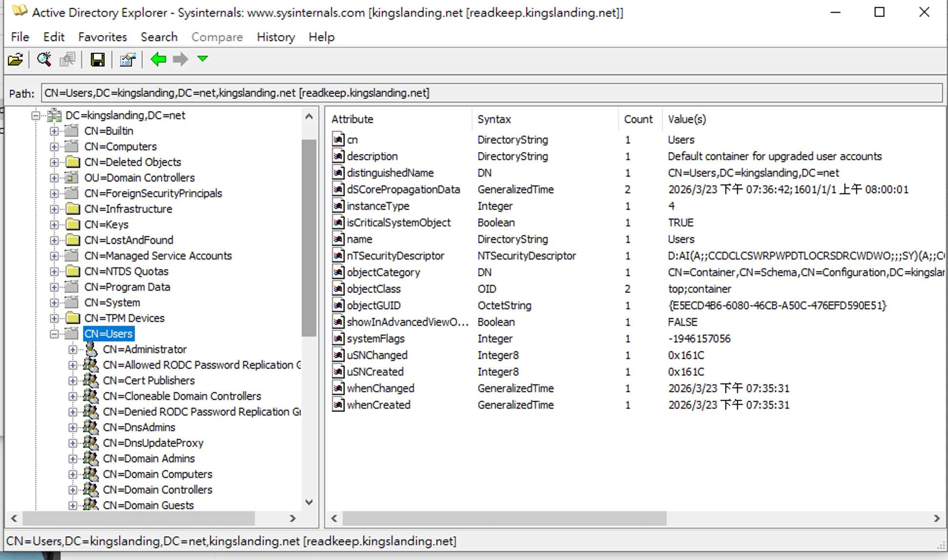Click the uSNChanged attribute icon

tap(338, 355)
